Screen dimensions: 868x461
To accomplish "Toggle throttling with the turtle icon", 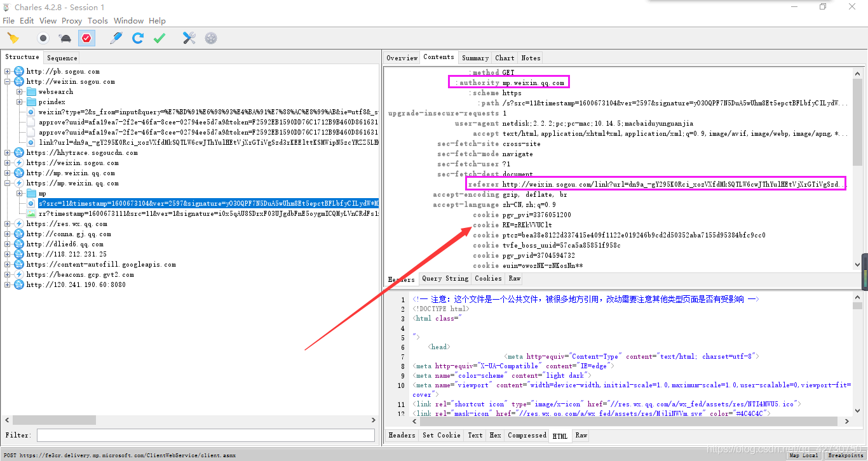I will [65, 38].
